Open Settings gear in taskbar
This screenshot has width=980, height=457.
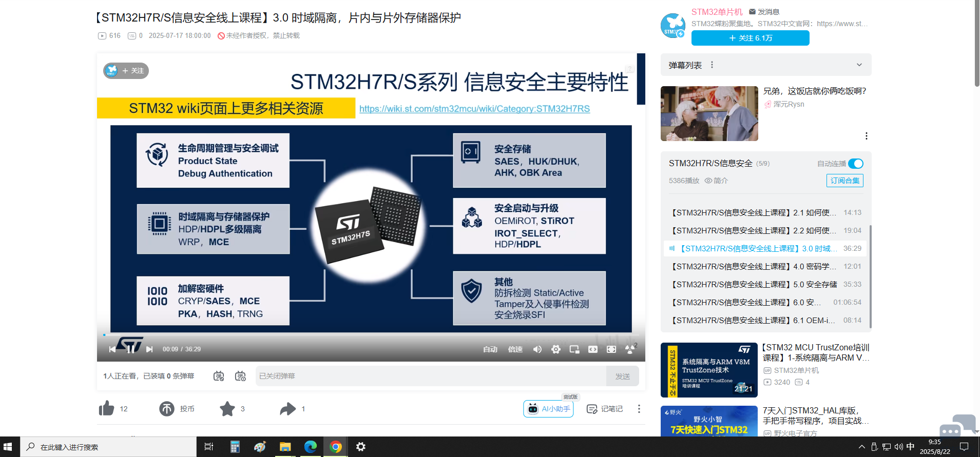(361, 447)
